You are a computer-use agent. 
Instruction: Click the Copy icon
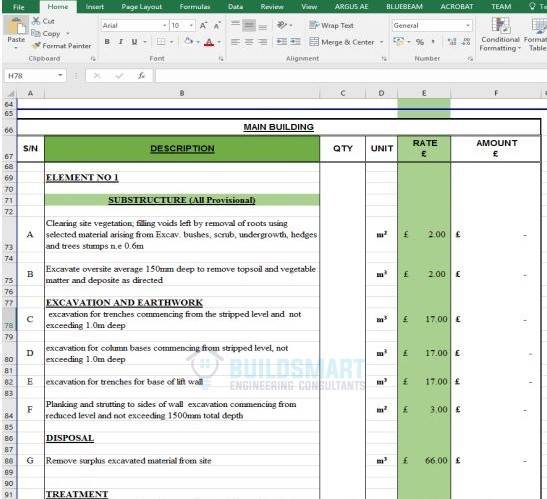pyautogui.click(x=36, y=33)
